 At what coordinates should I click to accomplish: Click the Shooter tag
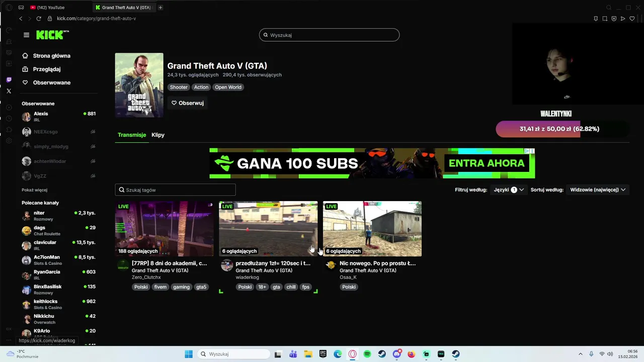[179, 87]
